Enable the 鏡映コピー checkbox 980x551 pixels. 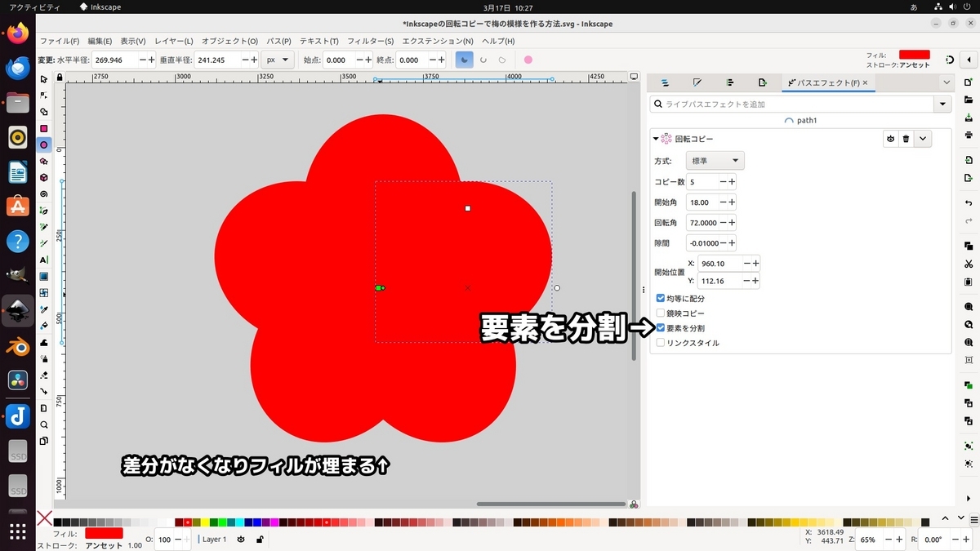tap(660, 313)
